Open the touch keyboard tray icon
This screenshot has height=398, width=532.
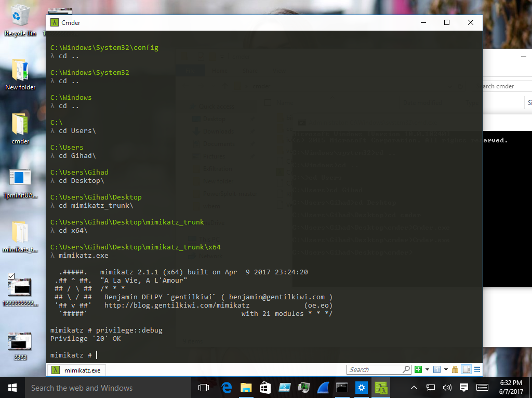482,388
